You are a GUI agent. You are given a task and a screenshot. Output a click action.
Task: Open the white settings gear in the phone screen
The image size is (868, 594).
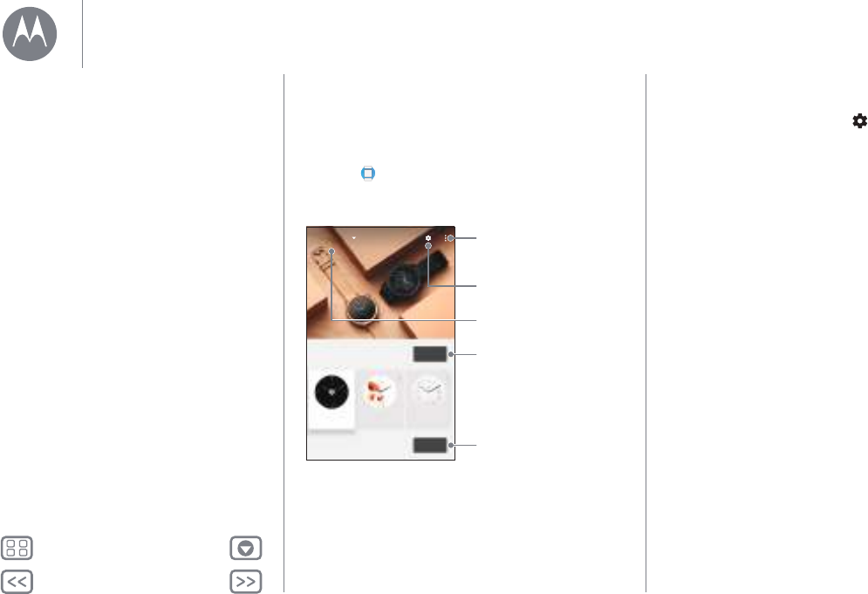pos(428,238)
